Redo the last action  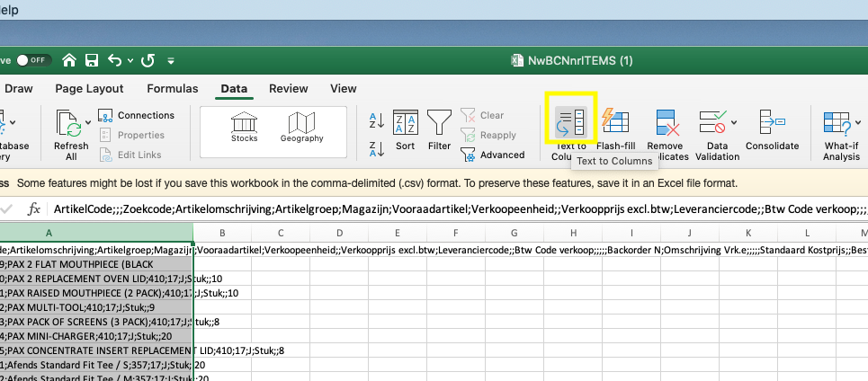[x=148, y=60]
